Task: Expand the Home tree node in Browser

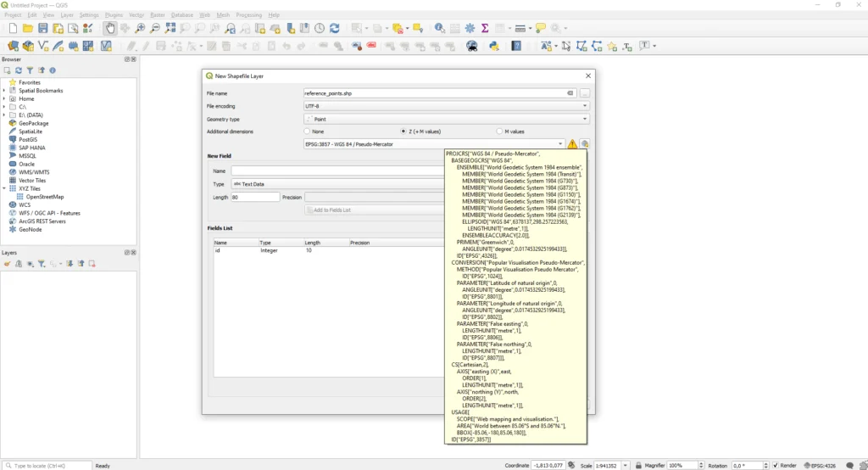Action: pos(4,98)
